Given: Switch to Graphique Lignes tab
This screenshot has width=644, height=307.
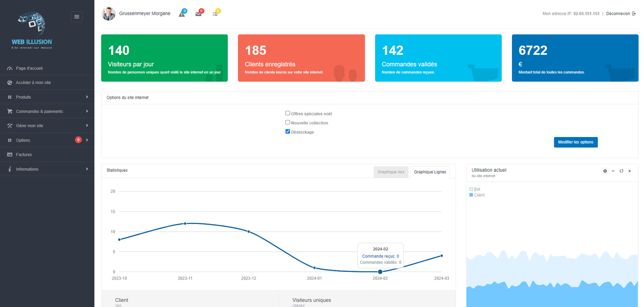Looking at the screenshot, I should click(430, 172).
